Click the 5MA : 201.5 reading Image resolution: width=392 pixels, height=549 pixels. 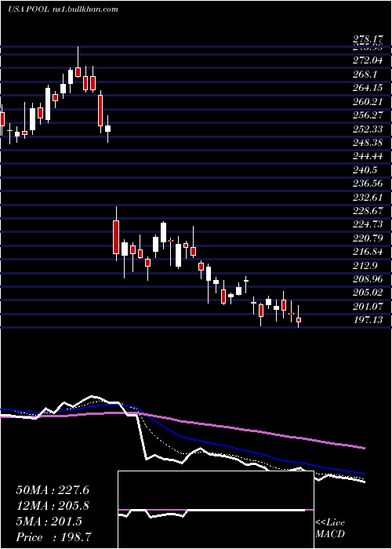click(49, 522)
